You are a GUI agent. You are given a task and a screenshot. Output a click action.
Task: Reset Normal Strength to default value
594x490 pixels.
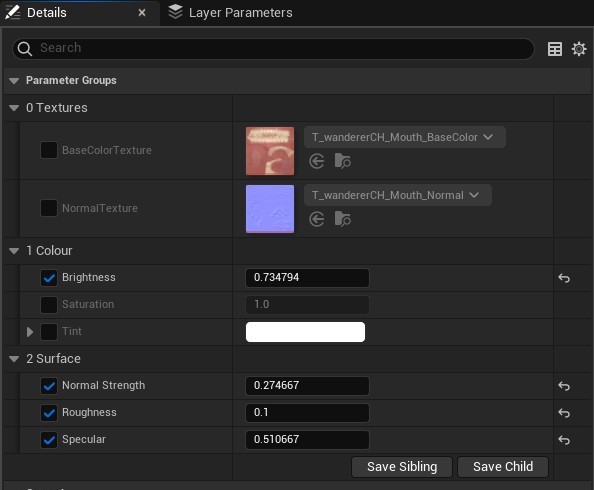(564, 386)
